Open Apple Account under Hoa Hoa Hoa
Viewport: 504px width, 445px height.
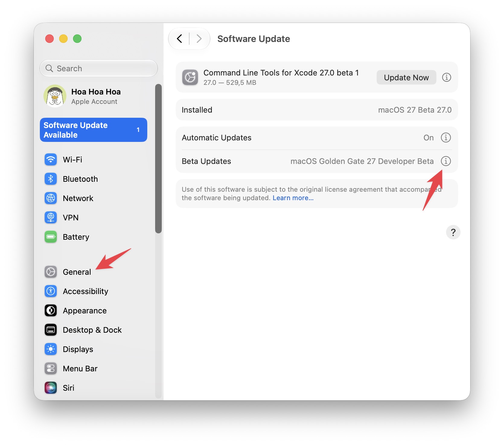click(x=94, y=101)
